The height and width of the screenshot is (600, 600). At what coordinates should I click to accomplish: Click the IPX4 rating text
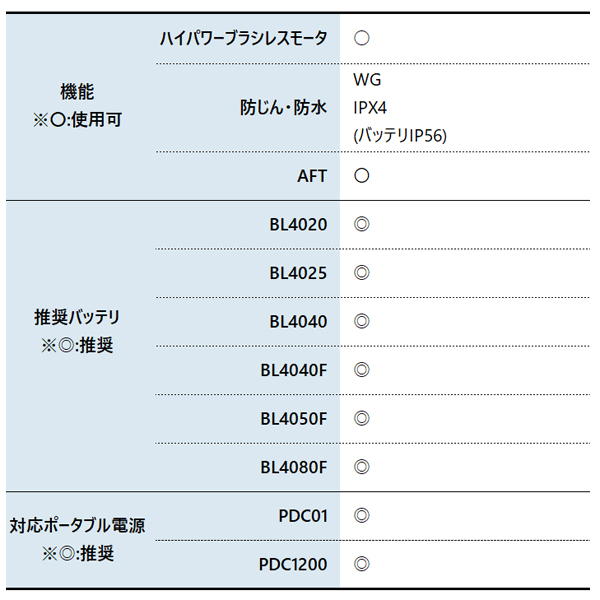coord(370,108)
